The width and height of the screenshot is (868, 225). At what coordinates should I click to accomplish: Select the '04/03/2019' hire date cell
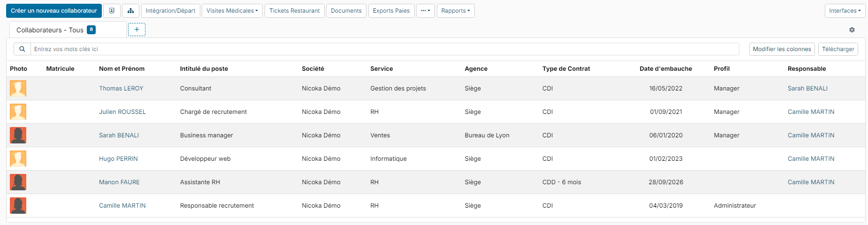pos(666,205)
